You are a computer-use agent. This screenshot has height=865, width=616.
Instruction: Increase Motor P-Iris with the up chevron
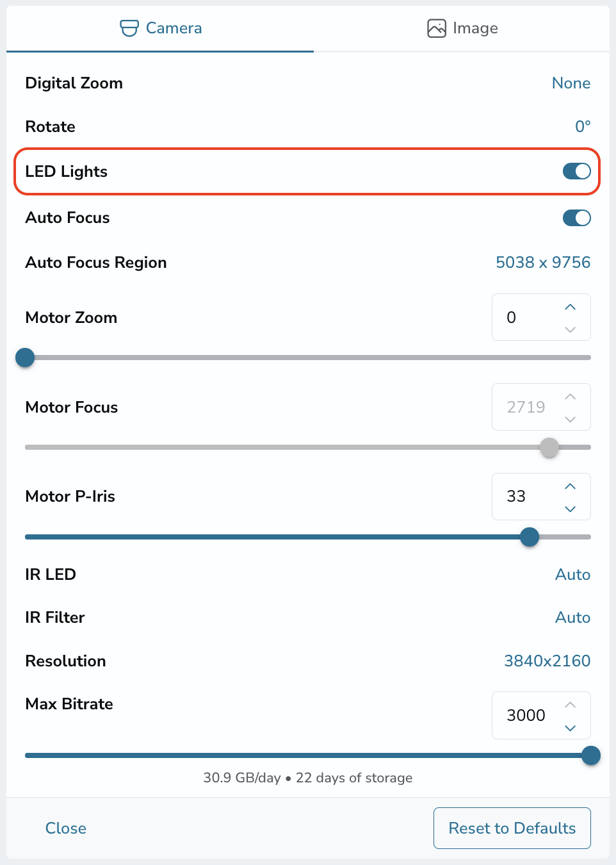tap(570, 486)
